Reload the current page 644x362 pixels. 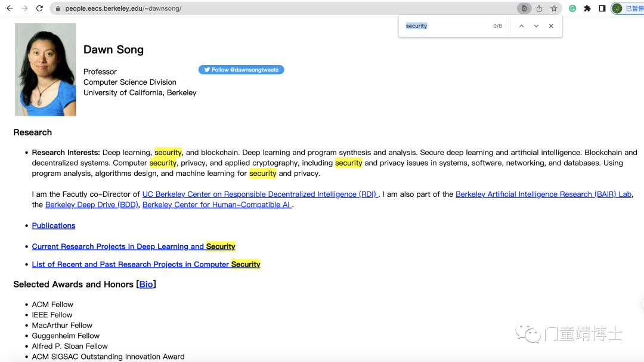[39, 8]
